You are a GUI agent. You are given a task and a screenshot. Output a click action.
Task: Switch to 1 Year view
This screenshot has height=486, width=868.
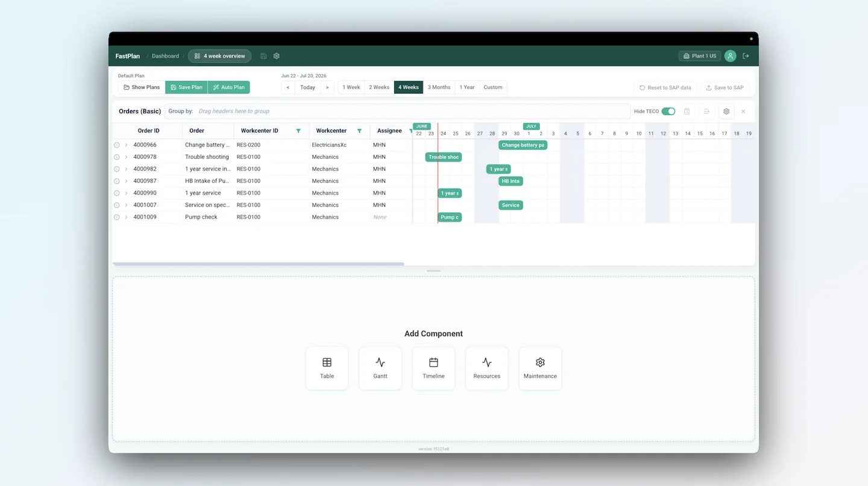467,87
